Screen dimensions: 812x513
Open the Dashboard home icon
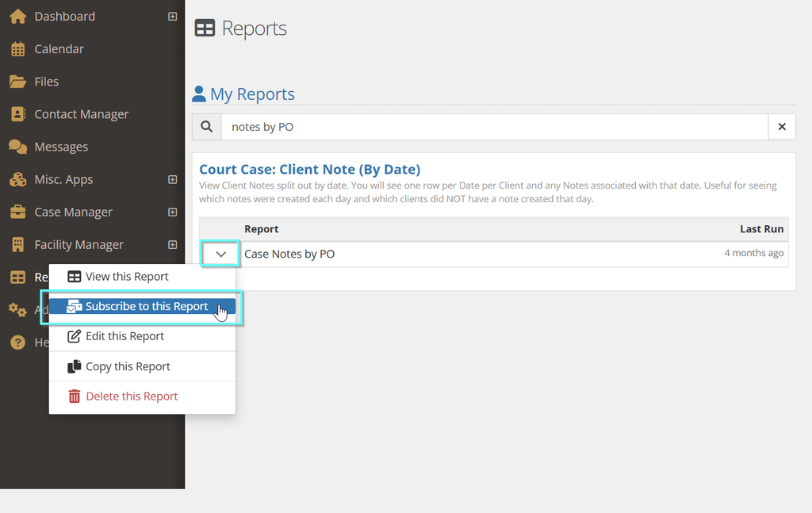[17, 17]
